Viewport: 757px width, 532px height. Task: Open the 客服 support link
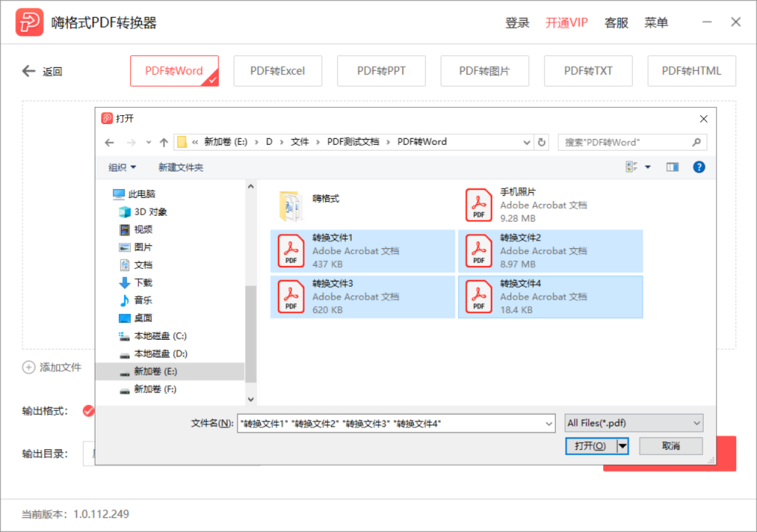[x=617, y=23]
